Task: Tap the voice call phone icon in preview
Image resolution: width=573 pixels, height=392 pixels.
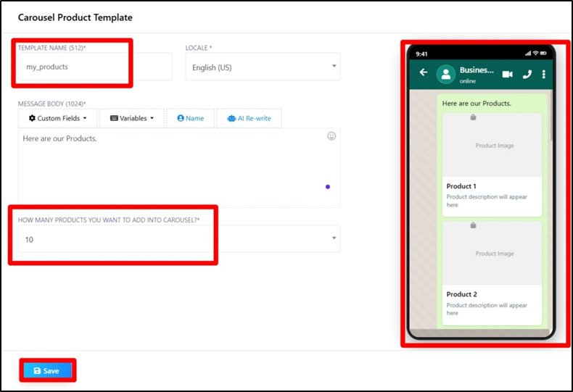Action: (527, 74)
